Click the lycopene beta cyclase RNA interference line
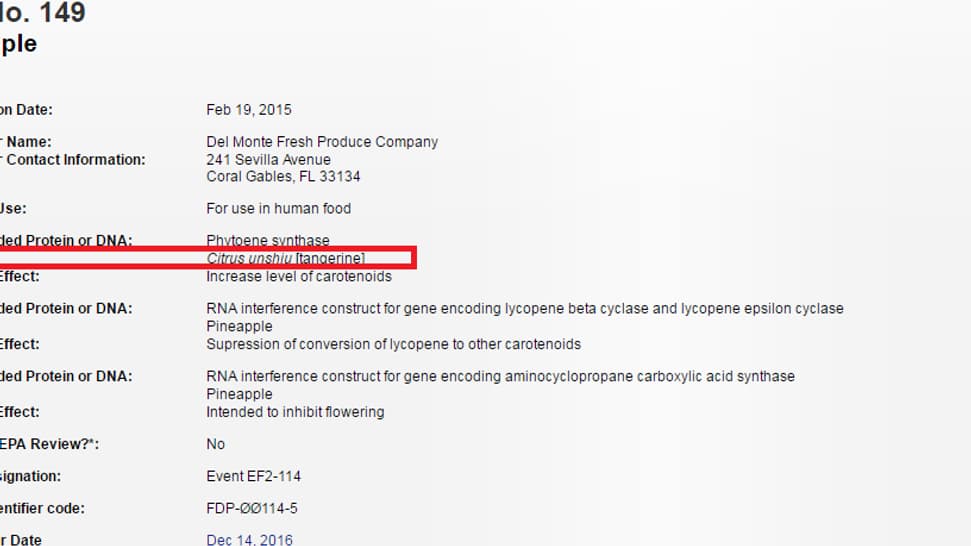 525,308
